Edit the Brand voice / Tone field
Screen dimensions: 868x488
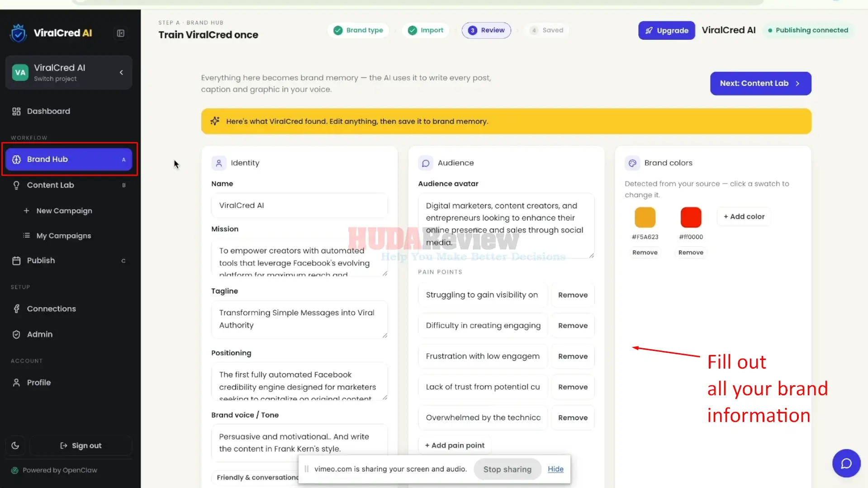299,443
